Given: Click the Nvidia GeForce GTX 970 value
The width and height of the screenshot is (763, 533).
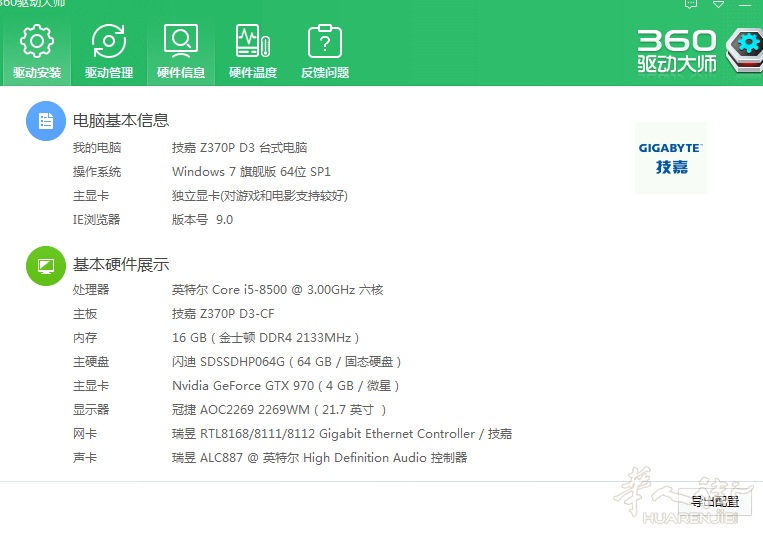Looking at the screenshot, I should 286,386.
